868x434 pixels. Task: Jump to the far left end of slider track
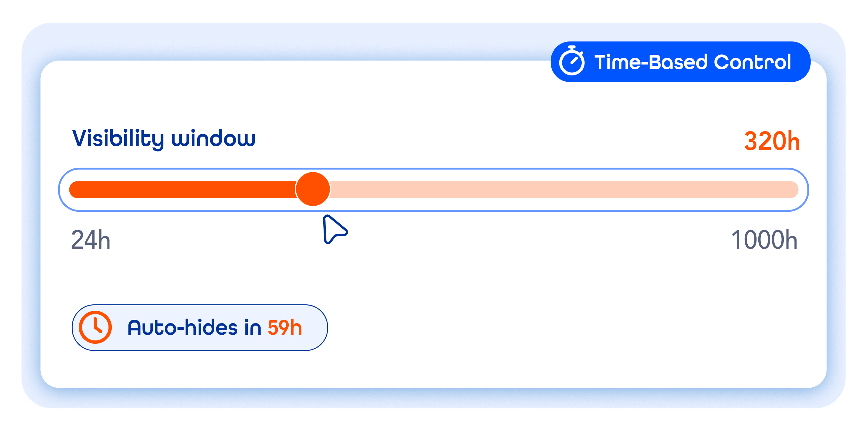(74, 190)
